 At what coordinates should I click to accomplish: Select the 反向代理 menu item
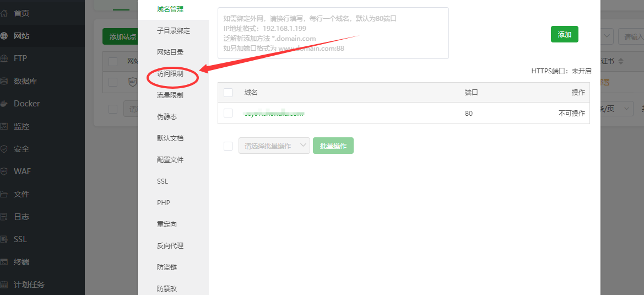tap(170, 246)
